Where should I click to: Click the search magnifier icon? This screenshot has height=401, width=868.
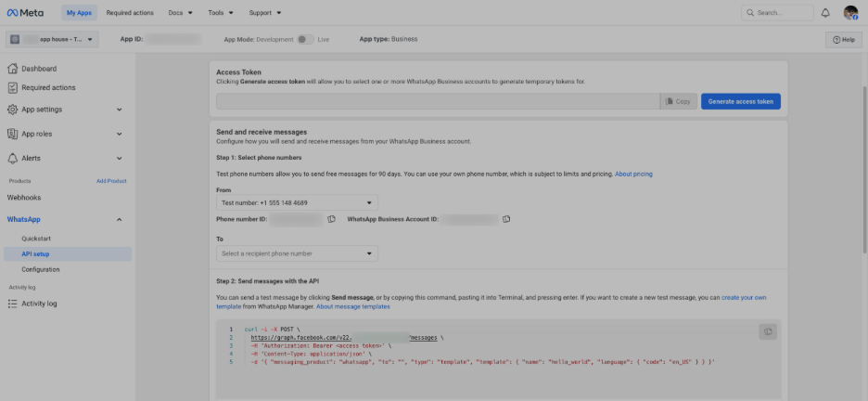(x=750, y=13)
